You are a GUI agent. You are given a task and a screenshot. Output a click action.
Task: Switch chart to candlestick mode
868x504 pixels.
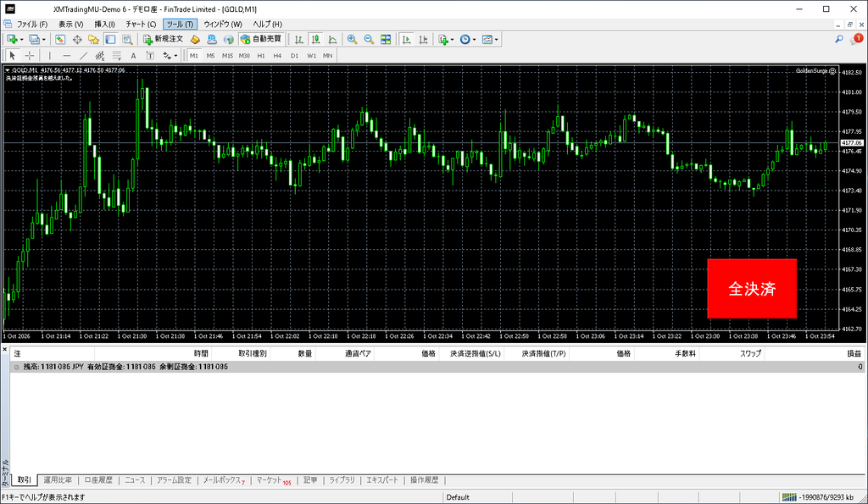pos(315,39)
